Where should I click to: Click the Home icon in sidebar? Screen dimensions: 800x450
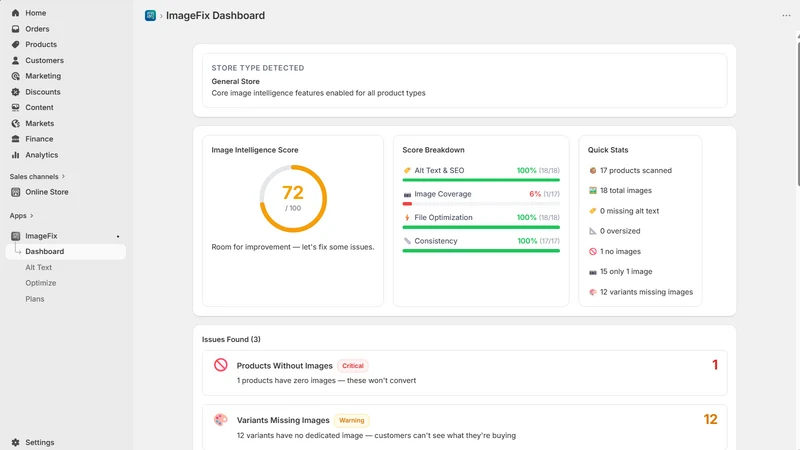coord(15,13)
